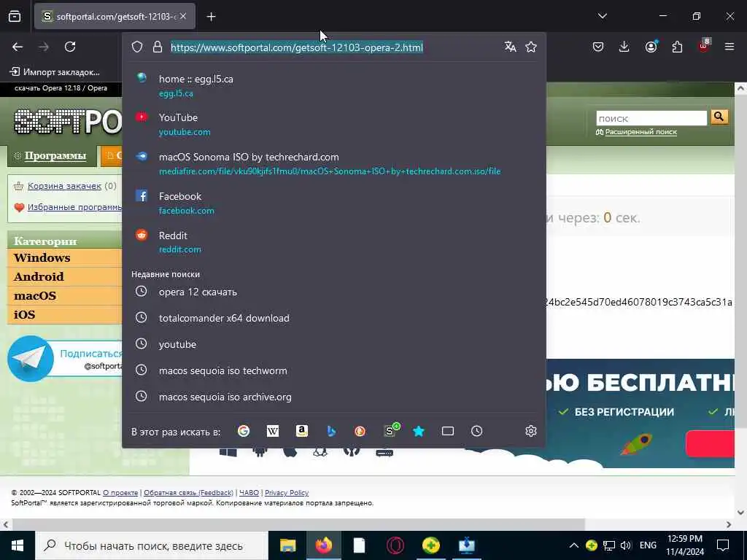Choose recent search youtube
The image size is (747, 560).
[x=334, y=344]
